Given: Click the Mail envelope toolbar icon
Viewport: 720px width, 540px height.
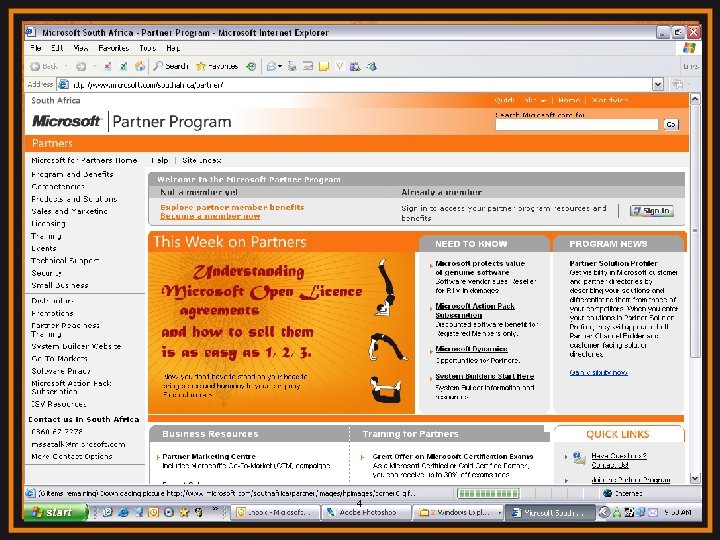Looking at the screenshot, I should [271, 67].
